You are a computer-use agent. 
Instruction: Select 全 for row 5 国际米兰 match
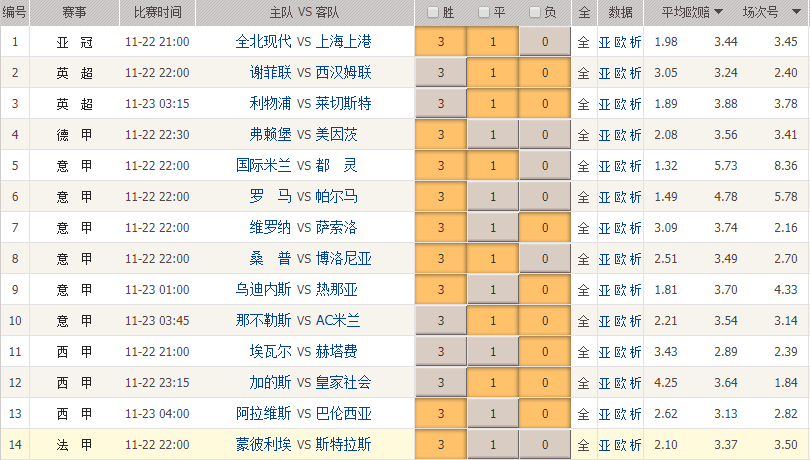[584, 166]
